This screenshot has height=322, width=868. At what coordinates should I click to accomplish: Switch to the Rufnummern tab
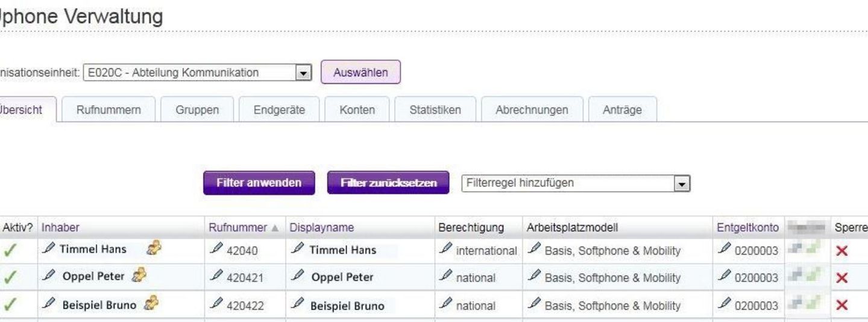tap(108, 110)
